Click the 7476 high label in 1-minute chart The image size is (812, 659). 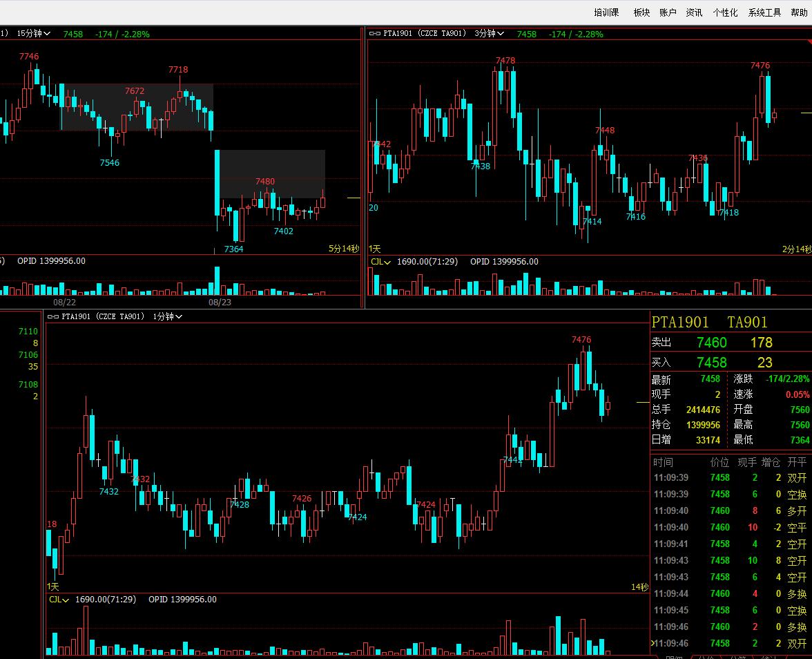tap(581, 340)
